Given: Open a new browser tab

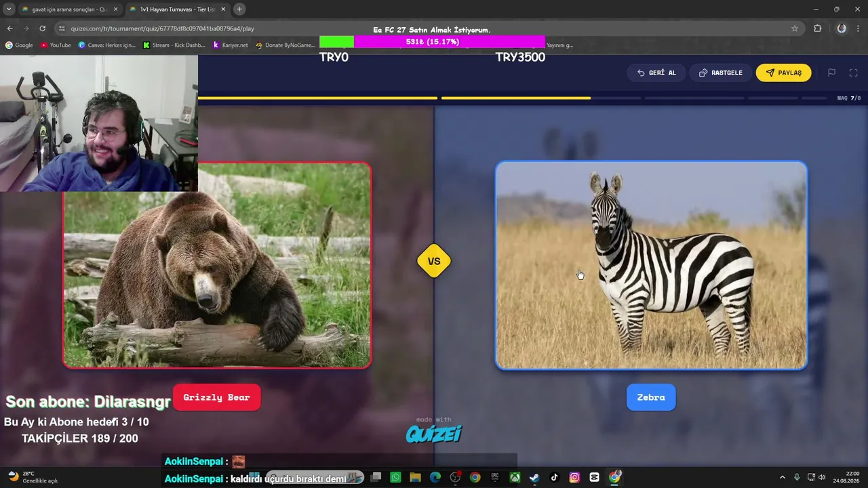Looking at the screenshot, I should tap(239, 9).
